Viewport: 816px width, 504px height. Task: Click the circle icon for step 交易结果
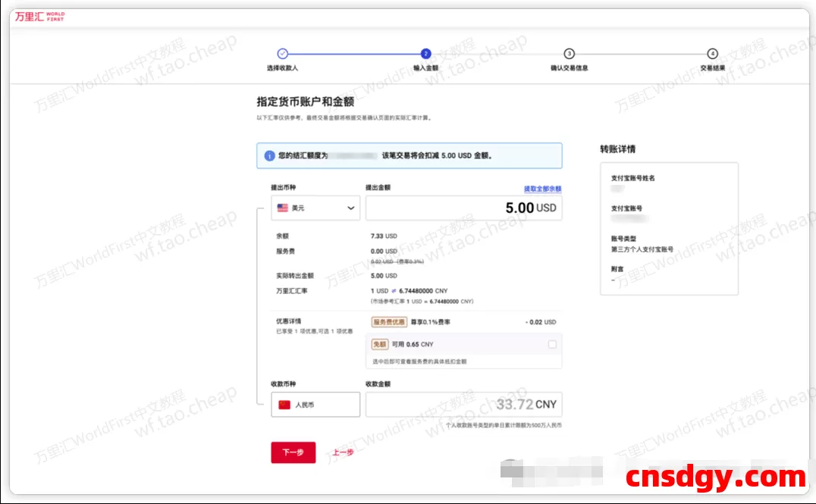[x=711, y=54]
